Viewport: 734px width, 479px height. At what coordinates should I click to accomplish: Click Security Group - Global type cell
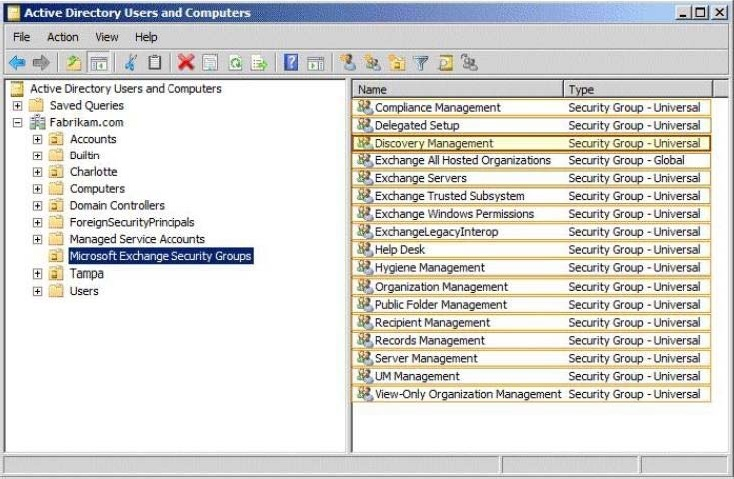pos(626,160)
